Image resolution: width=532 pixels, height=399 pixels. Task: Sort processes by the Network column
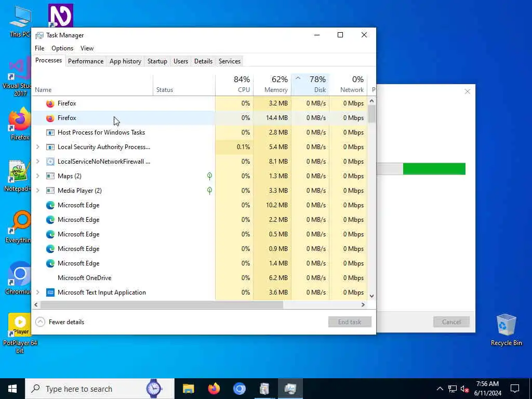coord(349,85)
